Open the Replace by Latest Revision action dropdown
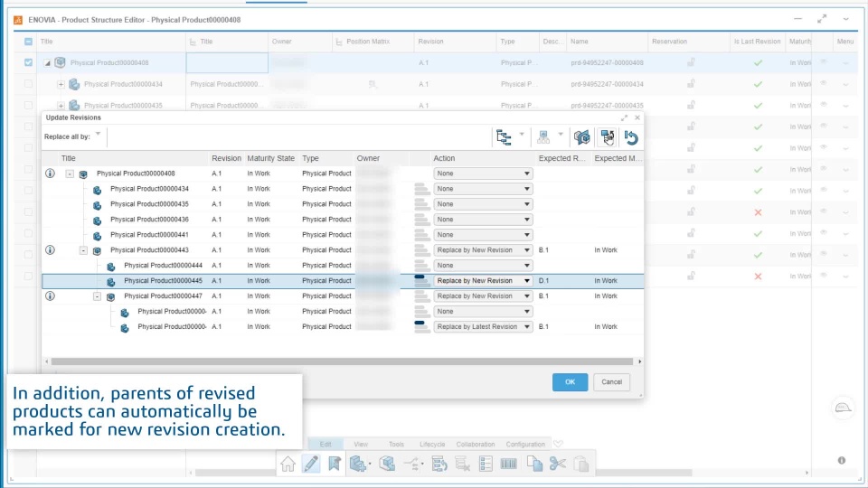Viewport: 868px width, 488px height. point(483,326)
